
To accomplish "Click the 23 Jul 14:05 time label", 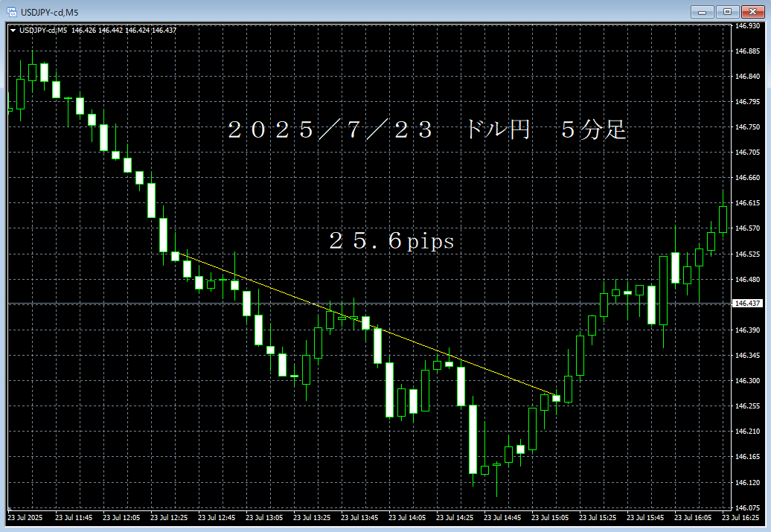I will (407, 518).
